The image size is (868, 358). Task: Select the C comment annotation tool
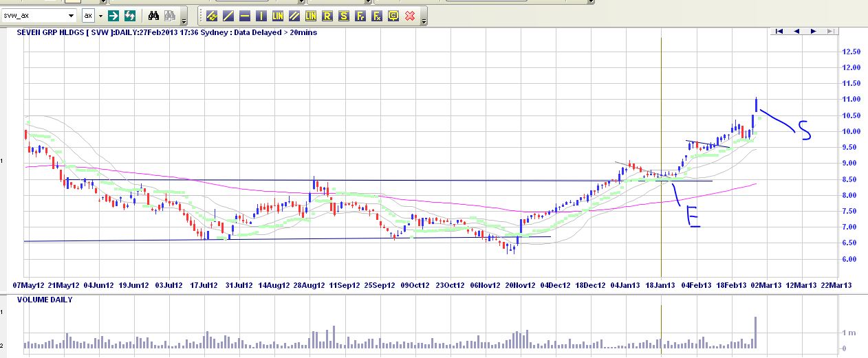click(x=393, y=15)
